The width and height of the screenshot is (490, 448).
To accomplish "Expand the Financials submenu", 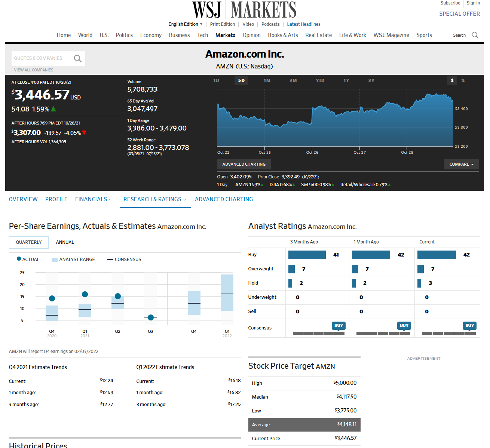I will click(x=93, y=199).
